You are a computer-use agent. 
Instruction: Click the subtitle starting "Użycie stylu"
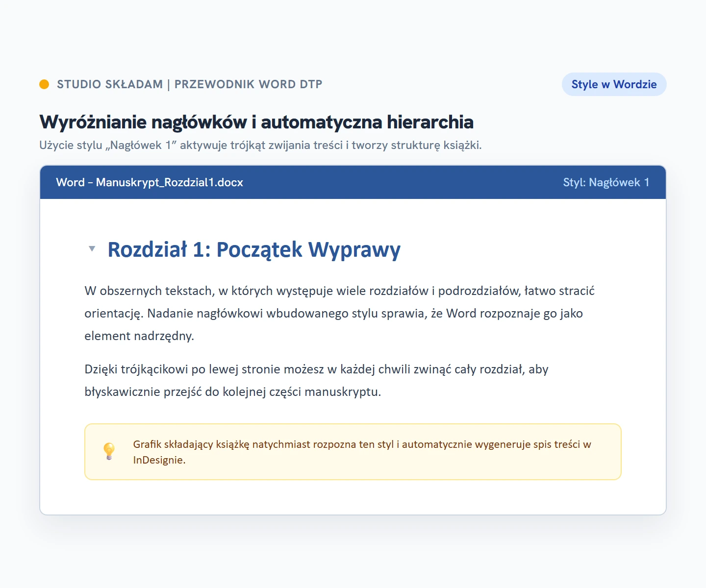click(x=260, y=146)
